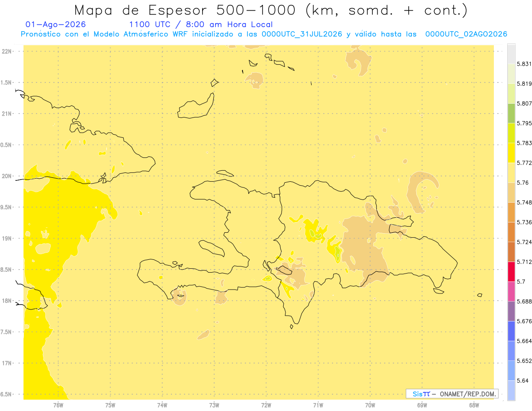Pick the dark orange swatch between 5.724 and 5.712
Screen dimensions: 532x411
point(511,252)
